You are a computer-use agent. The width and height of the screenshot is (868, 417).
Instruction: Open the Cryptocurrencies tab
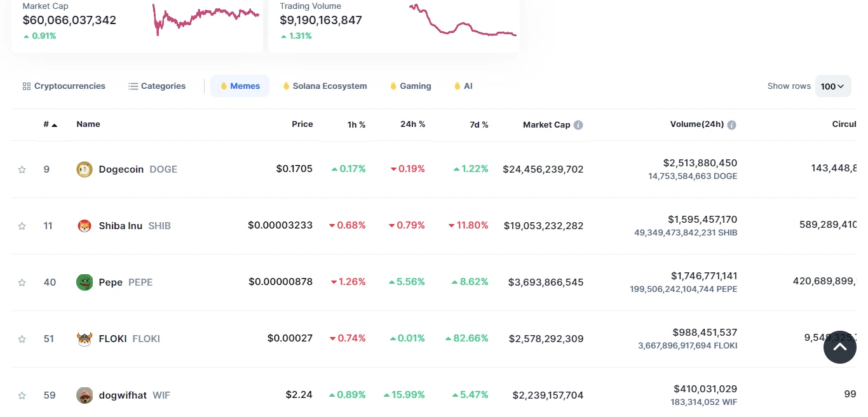(x=64, y=86)
